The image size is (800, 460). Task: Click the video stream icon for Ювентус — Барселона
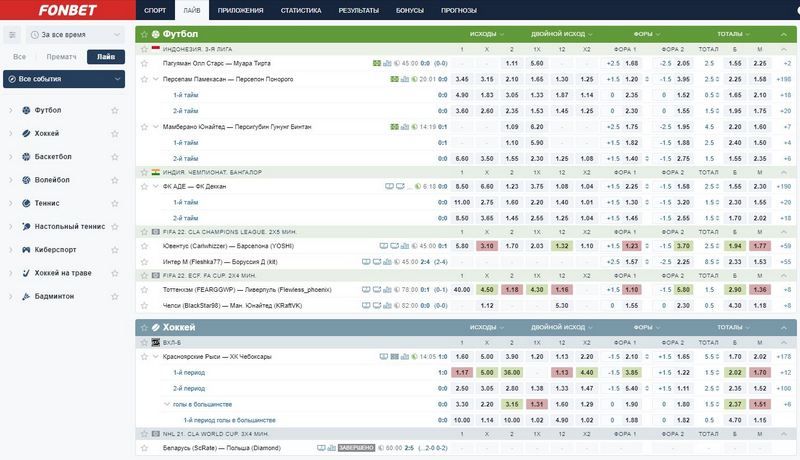point(384,246)
